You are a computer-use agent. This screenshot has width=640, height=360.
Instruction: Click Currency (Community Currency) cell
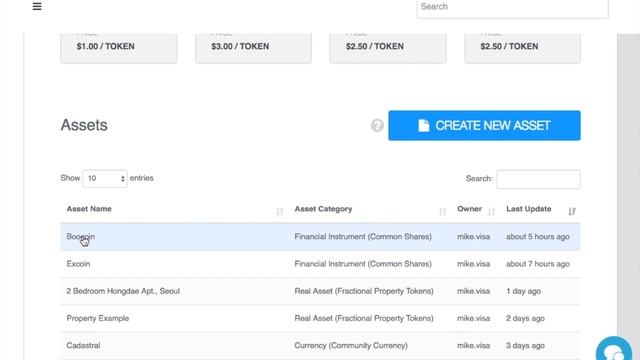[351, 345]
